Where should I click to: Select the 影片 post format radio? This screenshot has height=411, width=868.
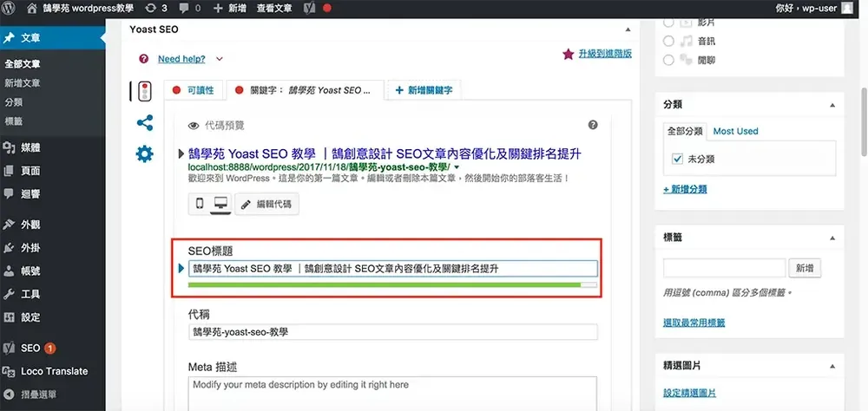[x=668, y=23]
